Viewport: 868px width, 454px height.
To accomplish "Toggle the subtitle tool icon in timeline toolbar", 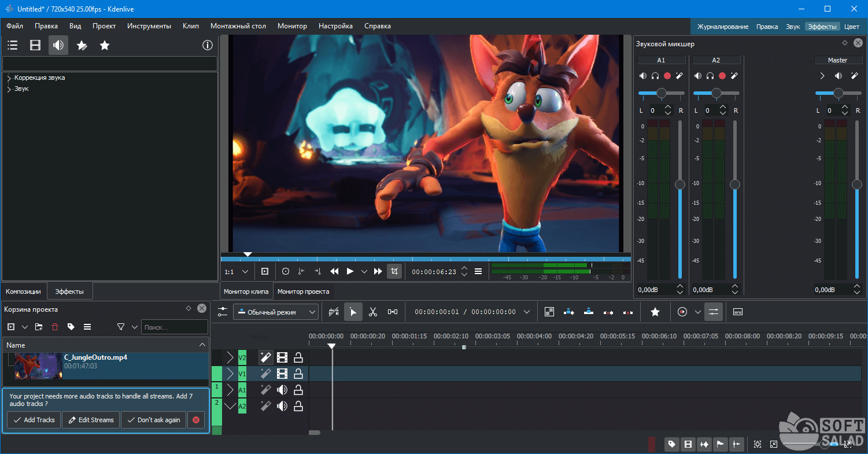I will (737, 312).
